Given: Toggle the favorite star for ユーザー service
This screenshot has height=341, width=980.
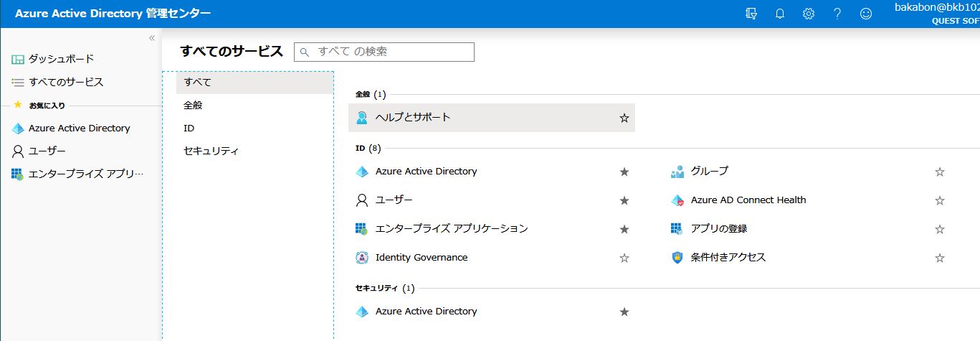Looking at the screenshot, I should (x=624, y=200).
